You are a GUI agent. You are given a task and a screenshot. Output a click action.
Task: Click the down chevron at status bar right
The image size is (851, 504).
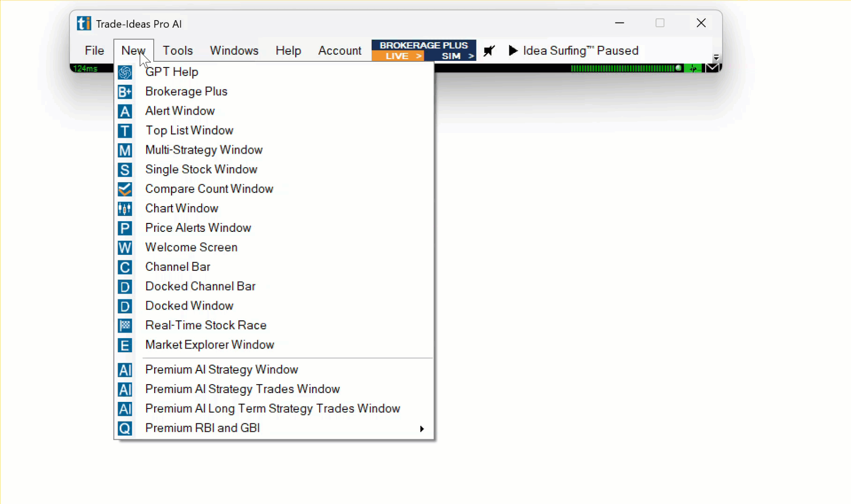click(x=712, y=68)
